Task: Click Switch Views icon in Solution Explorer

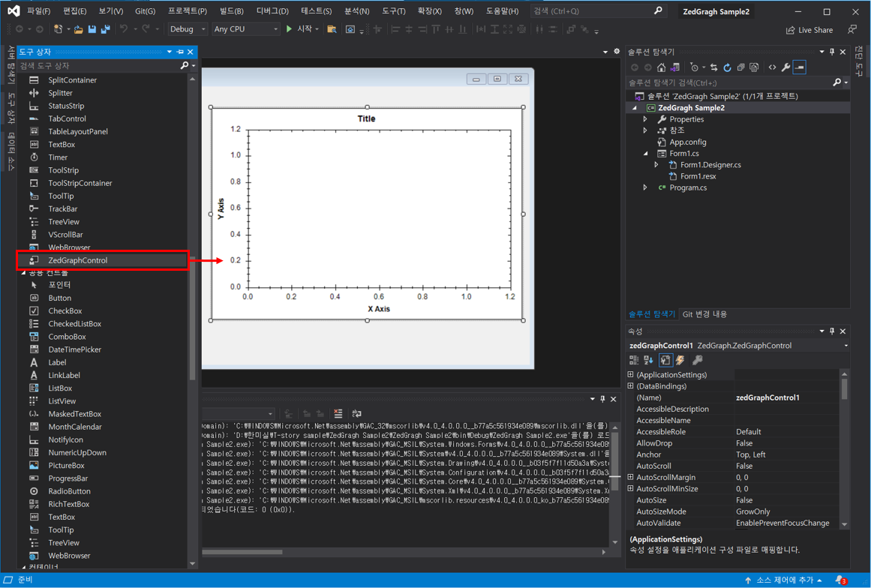Action: pyautogui.click(x=675, y=67)
